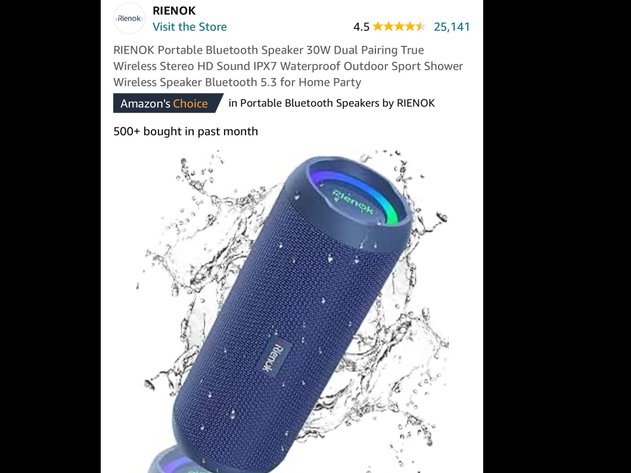Click the fourth gold rating star

(x=409, y=27)
